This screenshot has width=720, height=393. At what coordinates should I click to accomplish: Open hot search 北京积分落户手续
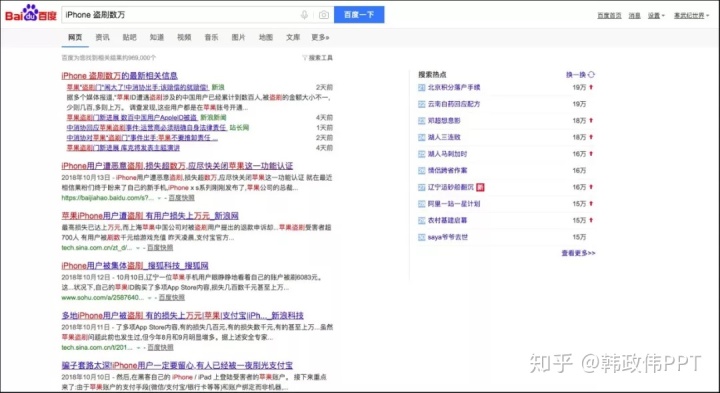[454, 87]
